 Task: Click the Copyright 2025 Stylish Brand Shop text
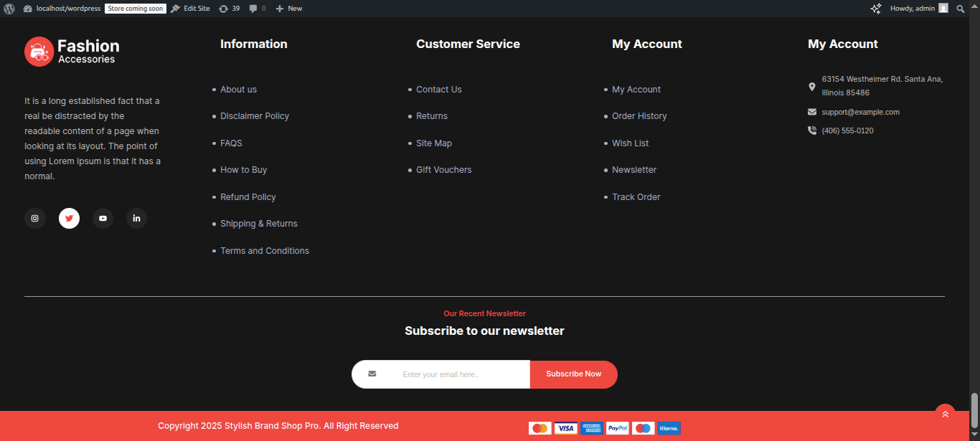point(278,426)
